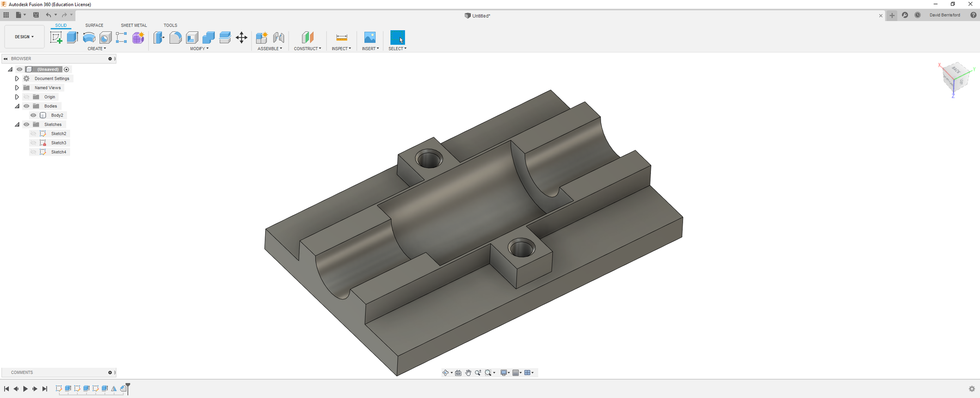Expand the Origin folder in browser

[x=17, y=97]
